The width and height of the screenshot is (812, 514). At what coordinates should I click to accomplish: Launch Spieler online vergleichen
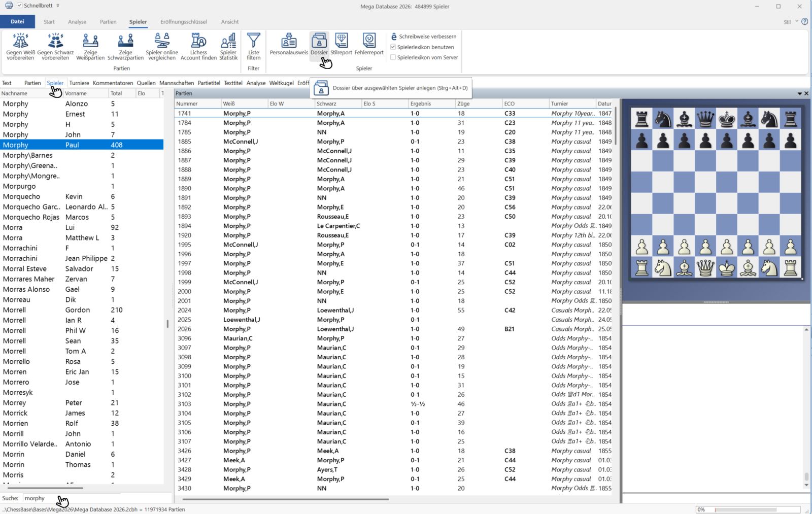click(x=162, y=46)
